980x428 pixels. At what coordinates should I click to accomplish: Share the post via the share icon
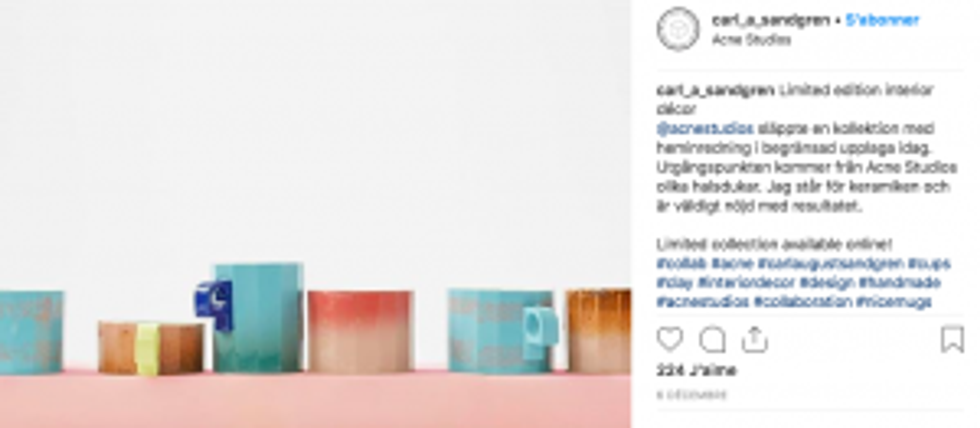point(754,339)
